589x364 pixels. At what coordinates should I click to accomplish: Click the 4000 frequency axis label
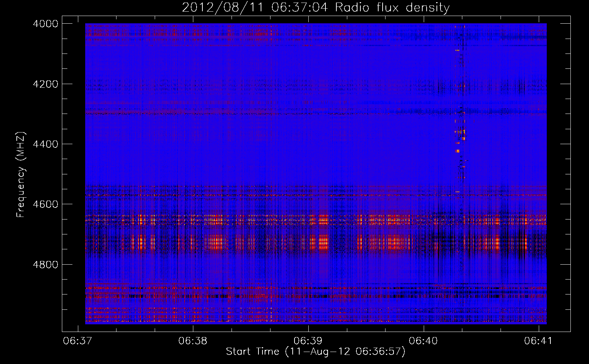[46, 24]
